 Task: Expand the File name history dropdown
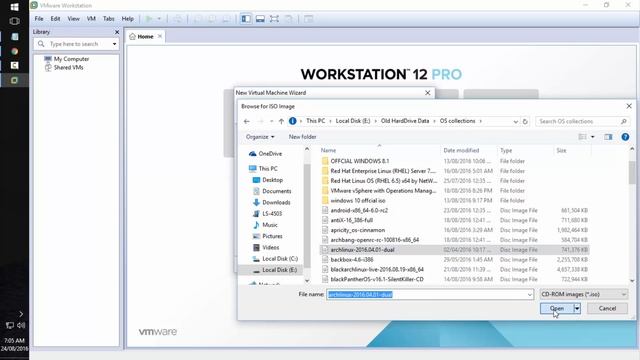[x=529, y=294]
